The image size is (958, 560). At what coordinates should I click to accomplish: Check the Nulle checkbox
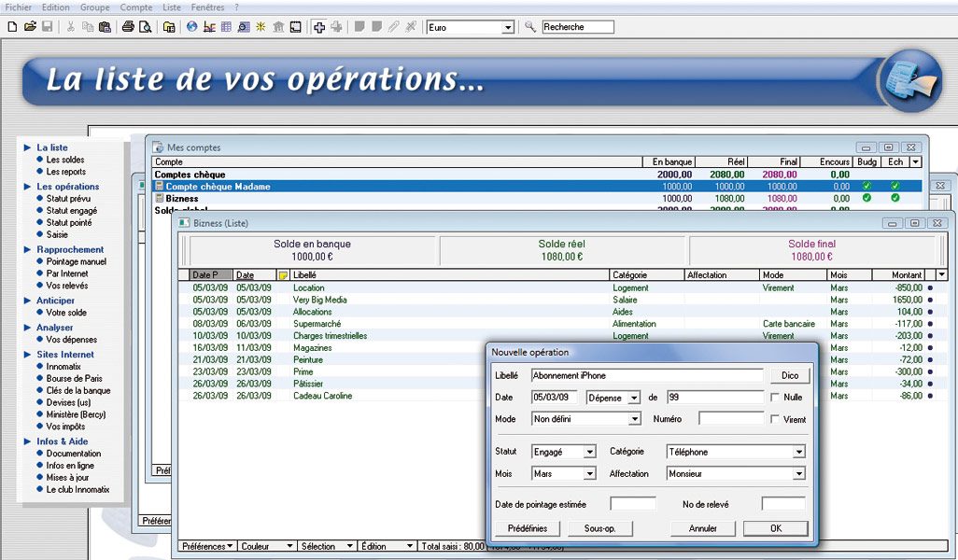[775, 397]
